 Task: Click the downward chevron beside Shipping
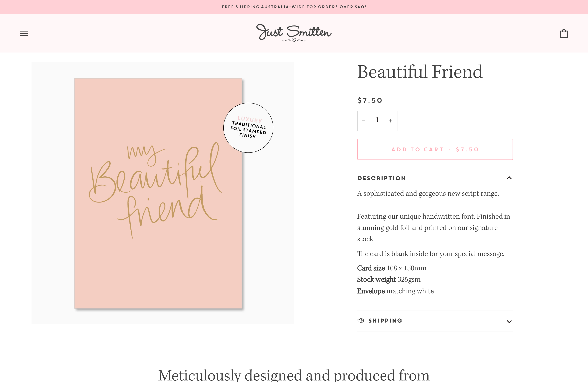coord(509,322)
